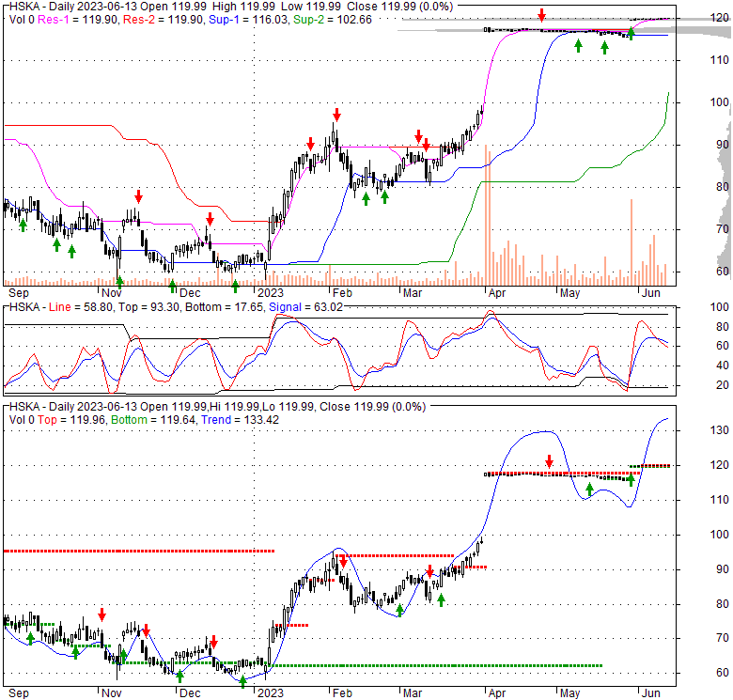
Task: Click the Nov label under the lower trend chart
Action: click(111, 693)
